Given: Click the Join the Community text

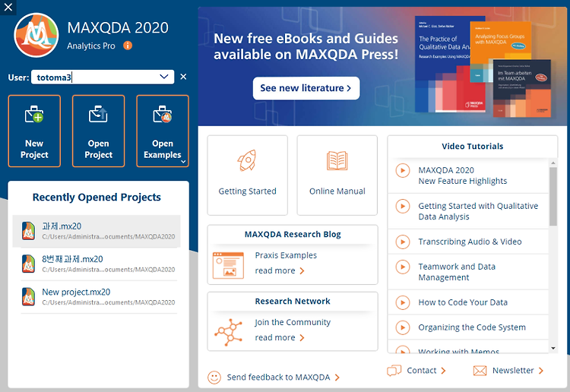Looking at the screenshot, I should coord(293,322).
